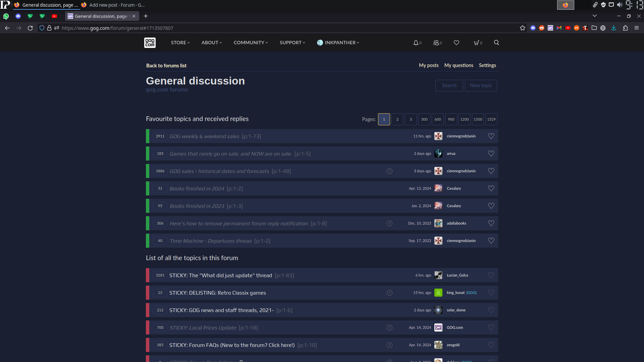Open the list all tabs chevron in Firefox
The width and height of the screenshot is (644, 362).
point(595,16)
